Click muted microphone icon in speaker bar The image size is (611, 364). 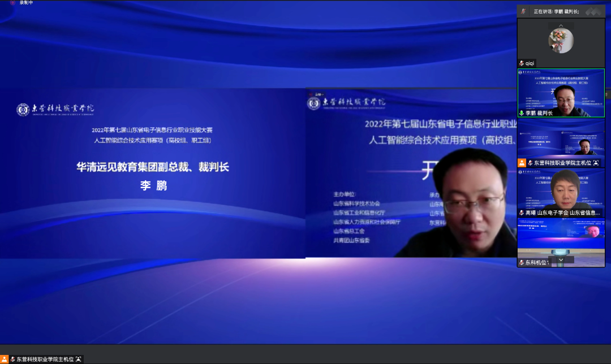(524, 11)
